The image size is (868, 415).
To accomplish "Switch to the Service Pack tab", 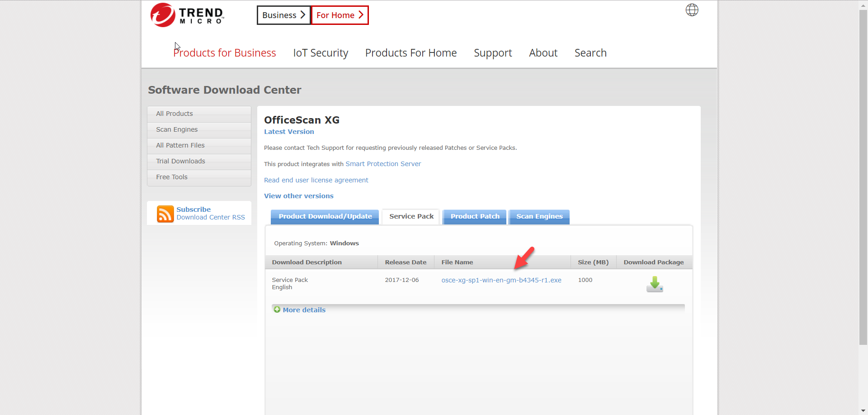I will tap(411, 216).
